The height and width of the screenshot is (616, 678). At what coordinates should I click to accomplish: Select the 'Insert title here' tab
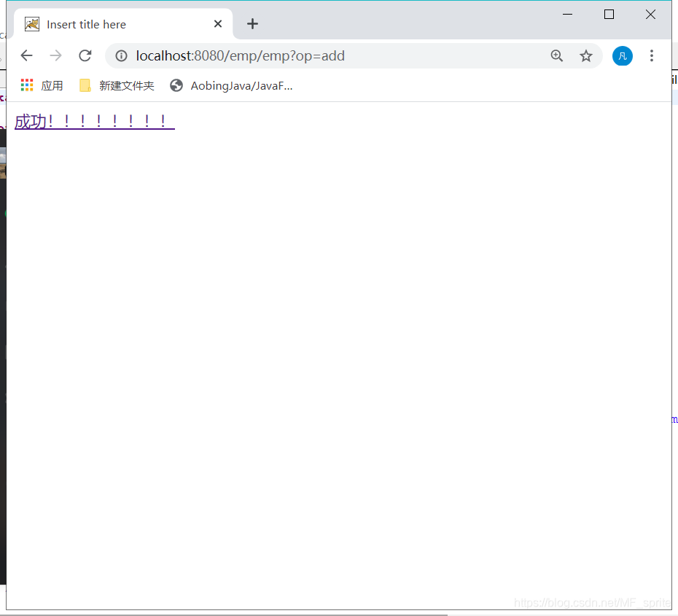point(123,24)
